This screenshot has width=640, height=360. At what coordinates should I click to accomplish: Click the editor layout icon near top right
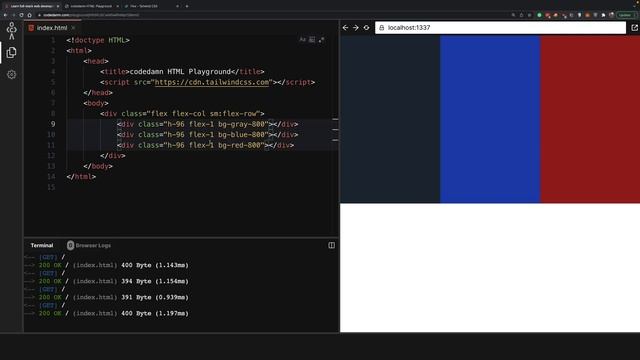312,40
